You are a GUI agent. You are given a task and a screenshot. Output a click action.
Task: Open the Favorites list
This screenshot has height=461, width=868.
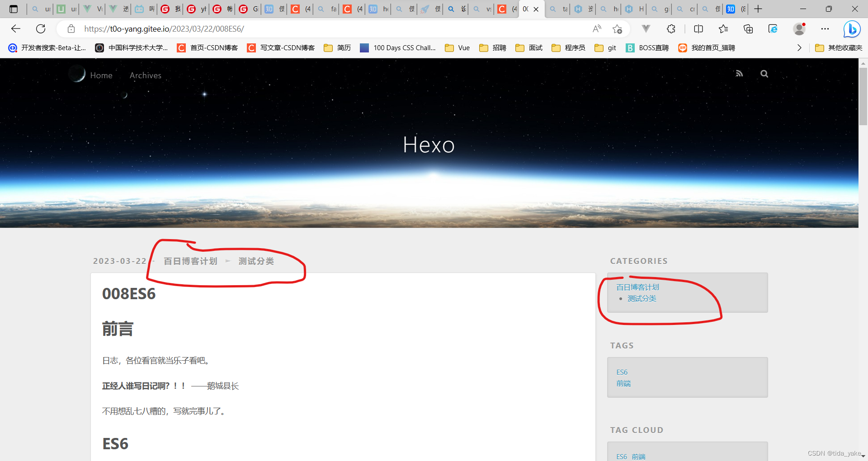click(x=723, y=29)
